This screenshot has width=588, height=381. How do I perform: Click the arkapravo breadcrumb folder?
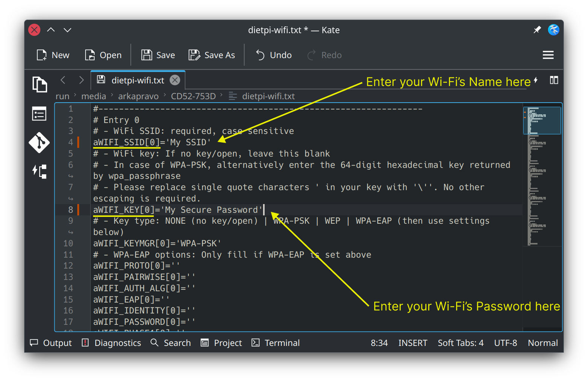pos(138,96)
